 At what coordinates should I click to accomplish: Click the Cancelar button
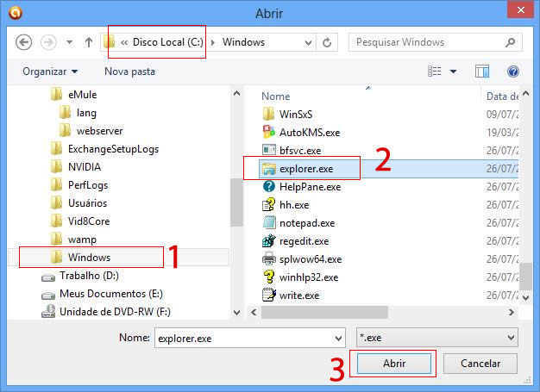(x=480, y=364)
